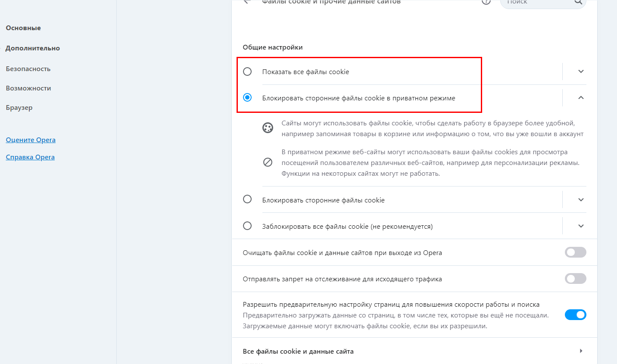Open the 'Справка Opera' link
The image size is (617, 364).
pos(30,157)
